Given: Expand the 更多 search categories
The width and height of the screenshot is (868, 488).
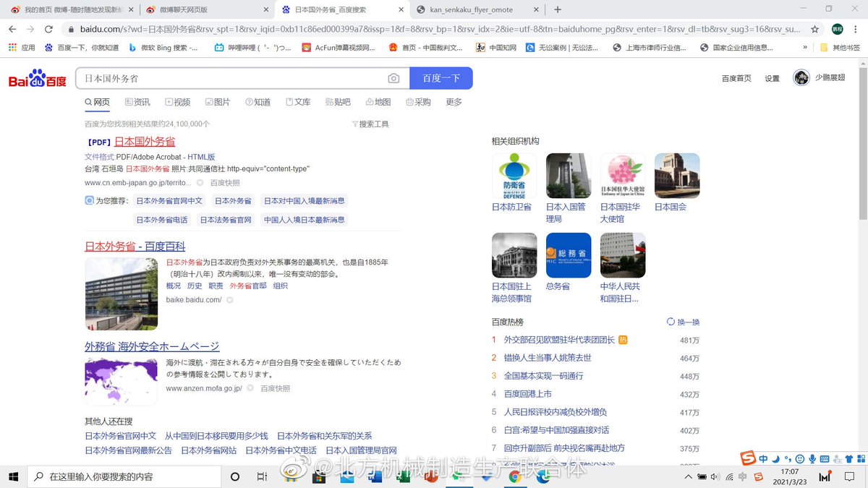Looking at the screenshot, I should [x=454, y=102].
